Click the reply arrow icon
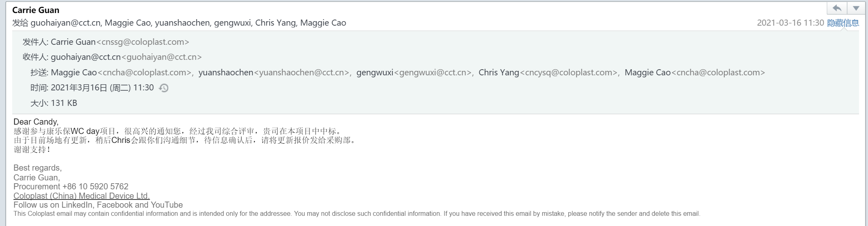 [x=837, y=8]
